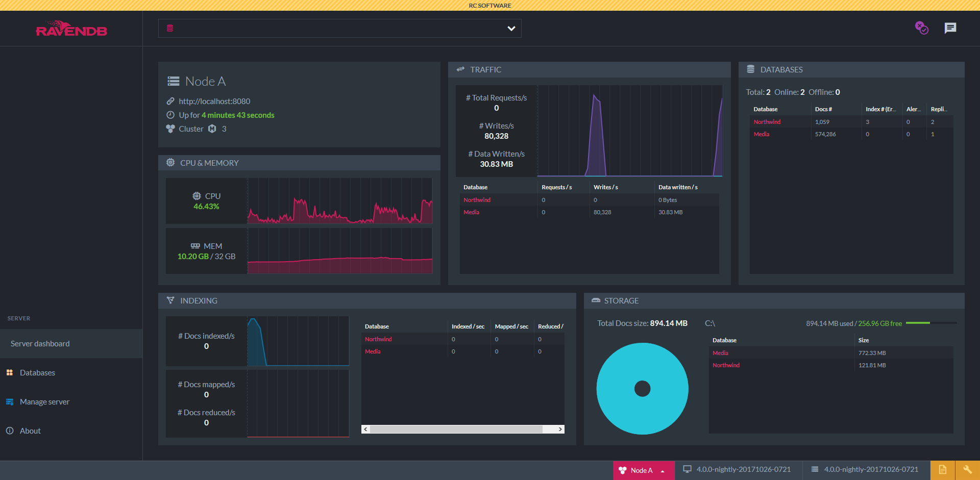980x480 pixels.
Task: Open Databases in the sidebar
Action: 71,372
